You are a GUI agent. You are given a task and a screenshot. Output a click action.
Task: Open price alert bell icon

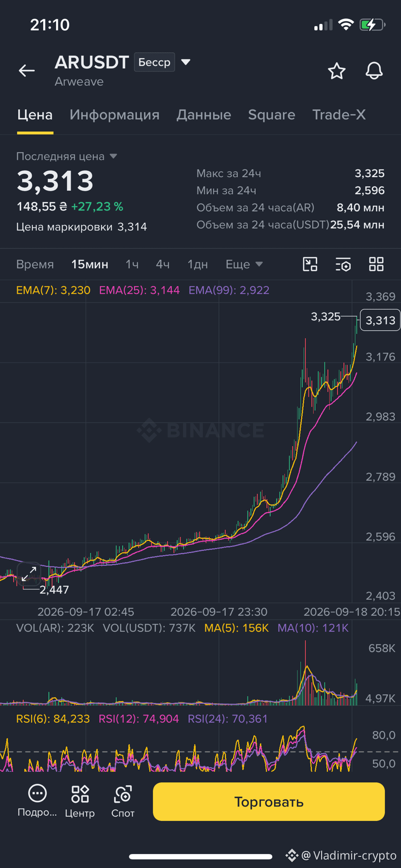374,71
